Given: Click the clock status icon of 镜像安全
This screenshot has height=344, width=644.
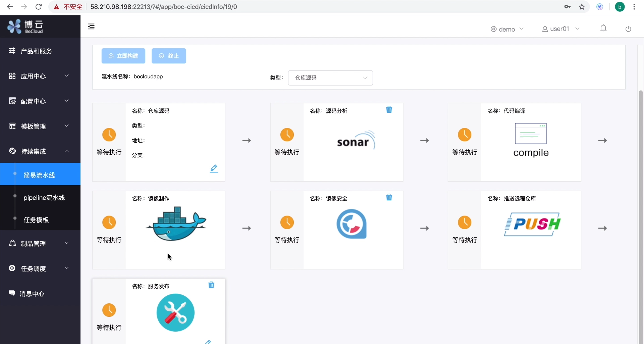Looking at the screenshot, I should [287, 222].
